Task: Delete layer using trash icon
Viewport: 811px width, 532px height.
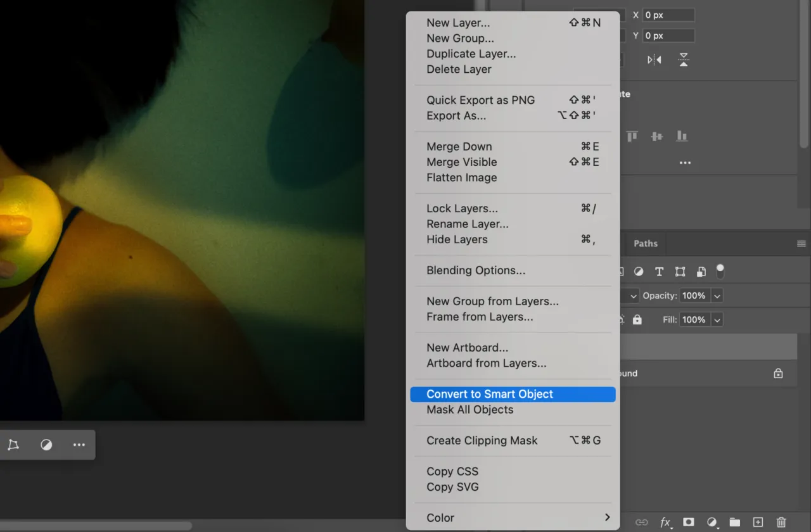Action: coord(781,522)
